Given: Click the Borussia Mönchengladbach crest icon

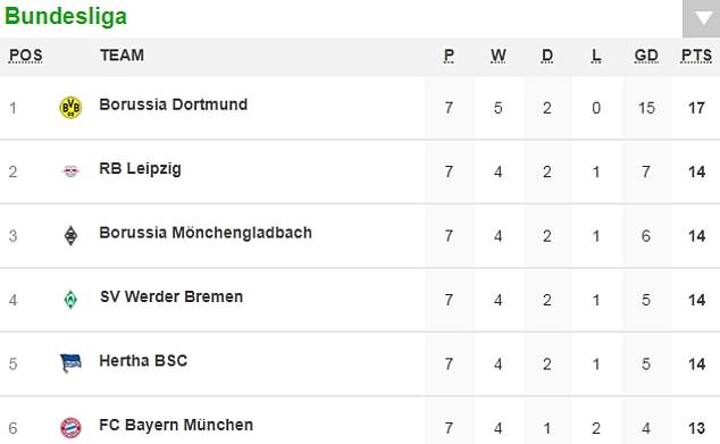Looking at the screenshot, I should (x=70, y=235).
